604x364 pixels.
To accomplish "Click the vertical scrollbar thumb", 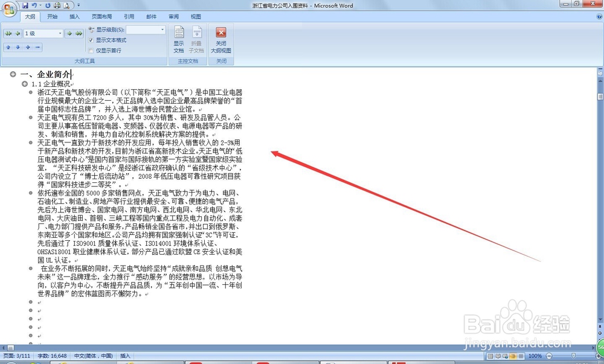I will point(600,96).
